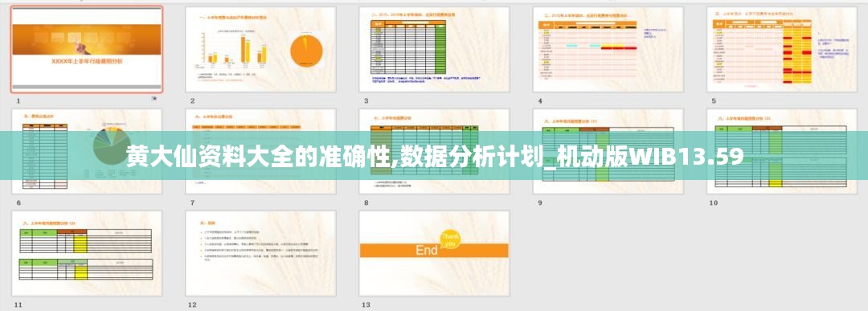Viewport: 868px width, 311px height.
Task: Select the End slide thumbnail numbered 13
Action: pyautogui.click(x=435, y=253)
